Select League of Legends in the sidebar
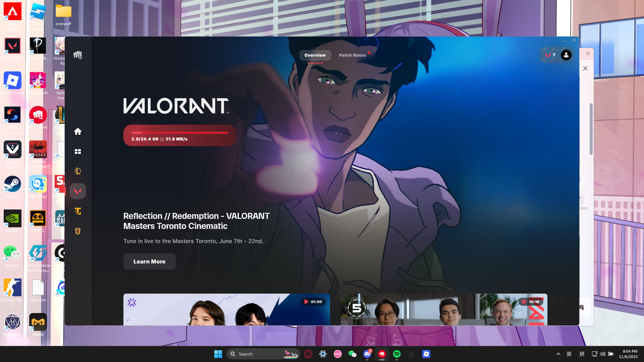Image resolution: width=644 pixels, height=362 pixels. point(77,171)
